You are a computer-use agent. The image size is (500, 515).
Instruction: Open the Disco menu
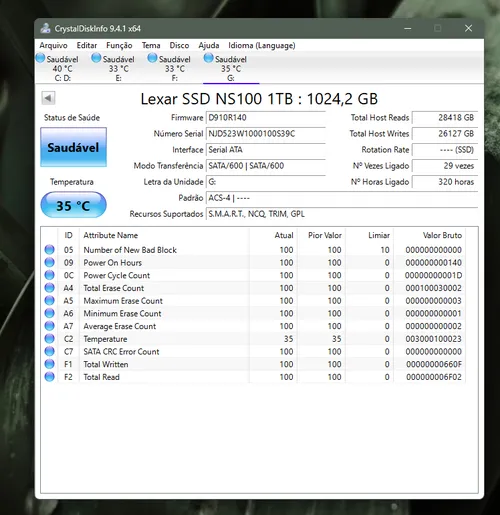click(179, 45)
